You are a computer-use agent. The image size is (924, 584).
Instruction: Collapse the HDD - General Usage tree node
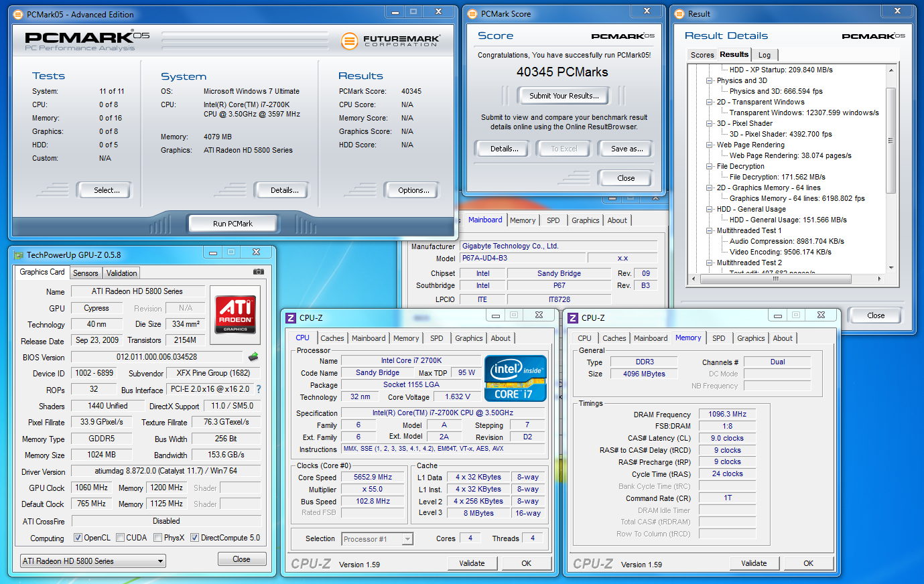coord(710,209)
